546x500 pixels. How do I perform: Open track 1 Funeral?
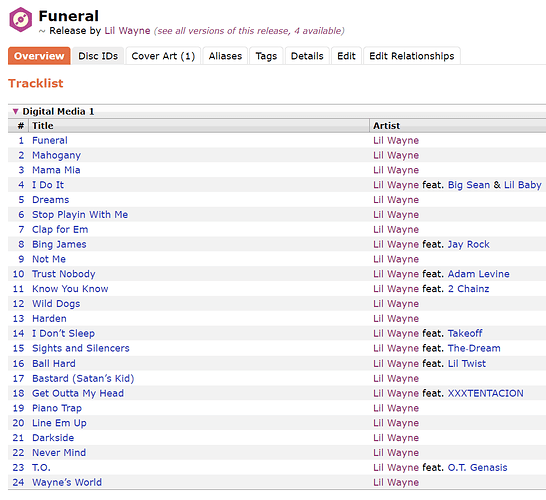click(50, 140)
